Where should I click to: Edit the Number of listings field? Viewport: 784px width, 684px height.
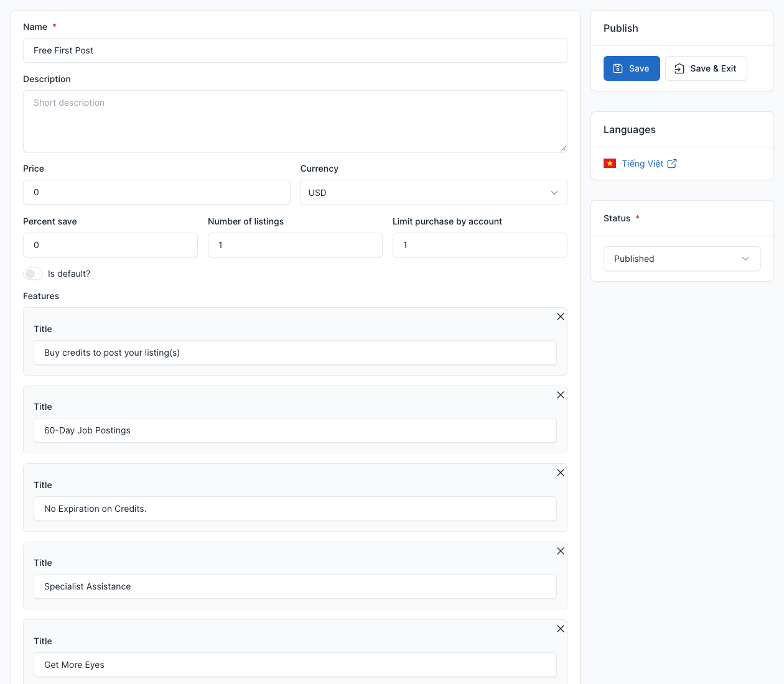click(295, 245)
